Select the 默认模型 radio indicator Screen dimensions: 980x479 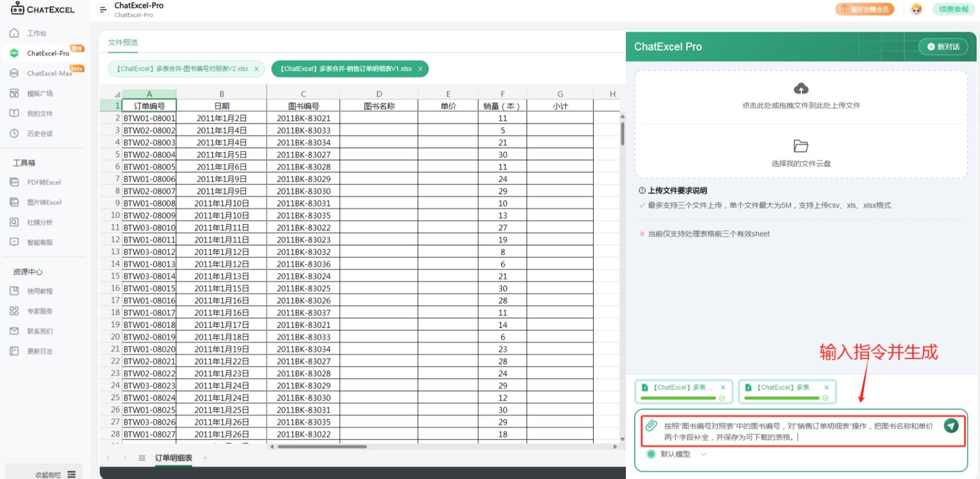pos(651,454)
